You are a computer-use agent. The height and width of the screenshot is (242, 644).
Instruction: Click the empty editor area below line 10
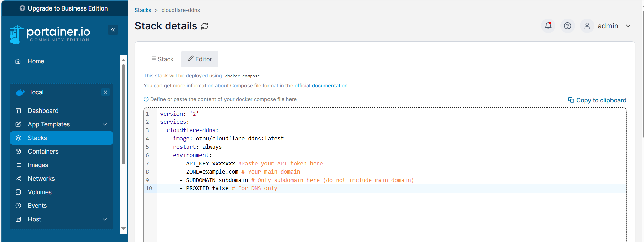pyautogui.click(x=391, y=217)
